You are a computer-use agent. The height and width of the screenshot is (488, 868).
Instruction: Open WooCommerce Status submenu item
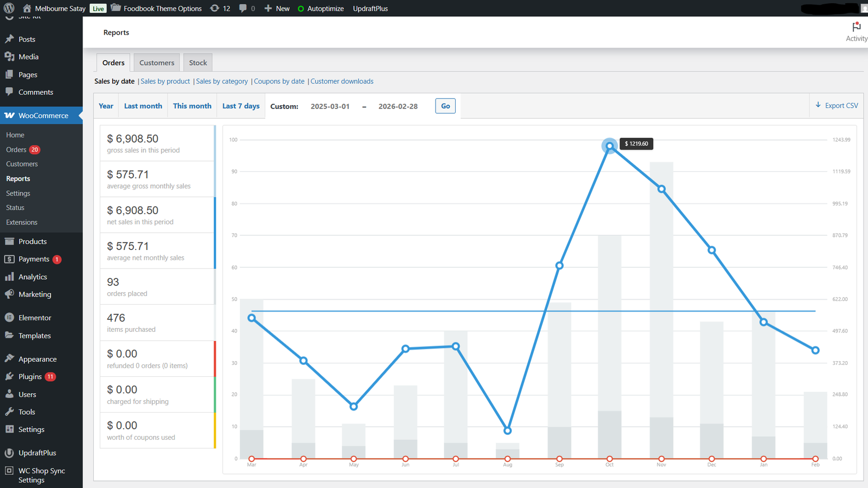click(15, 208)
